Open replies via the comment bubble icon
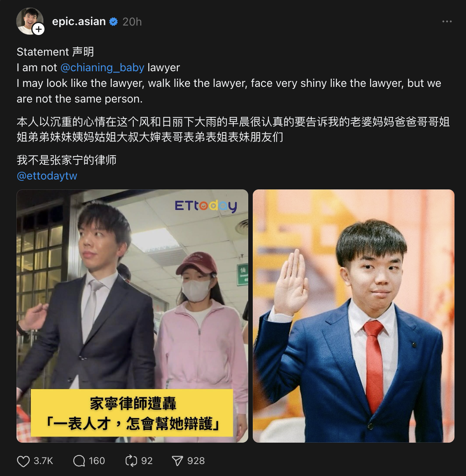The image size is (466, 476). [x=79, y=461]
